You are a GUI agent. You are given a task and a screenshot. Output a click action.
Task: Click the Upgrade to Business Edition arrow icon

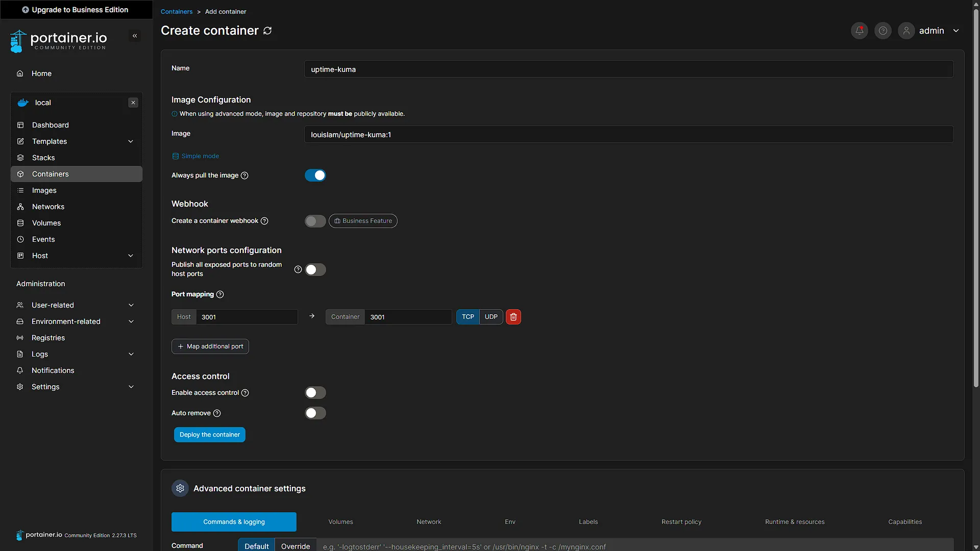(x=25, y=10)
